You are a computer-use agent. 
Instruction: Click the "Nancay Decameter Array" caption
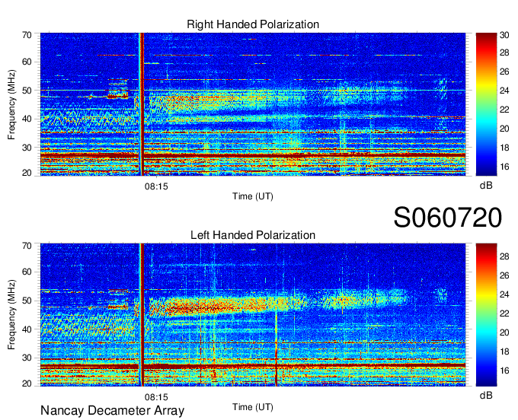tap(112, 411)
